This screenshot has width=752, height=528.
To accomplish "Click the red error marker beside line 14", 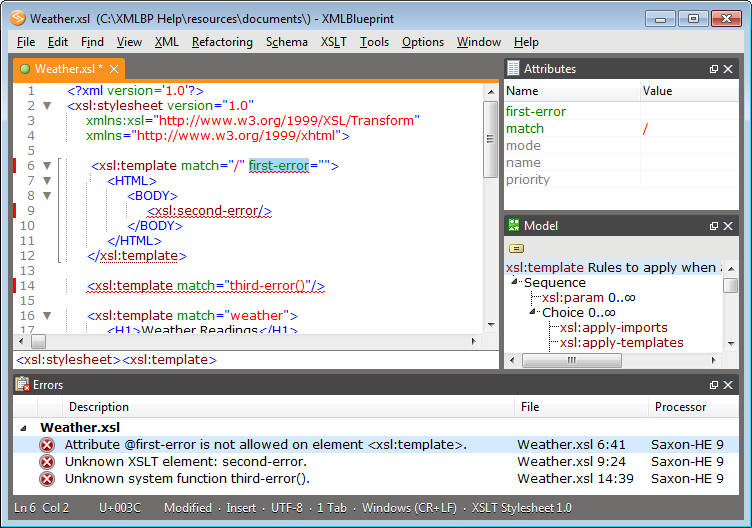I will (x=15, y=286).
